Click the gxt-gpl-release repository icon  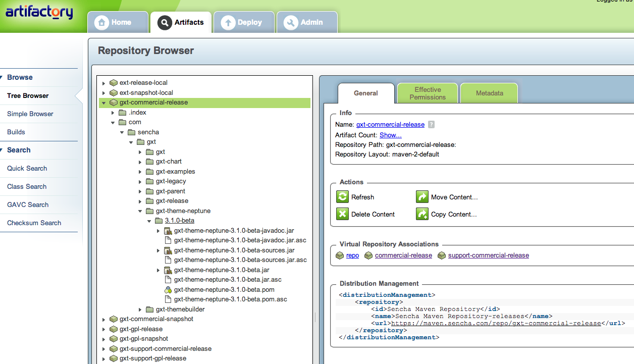[113, 329]
